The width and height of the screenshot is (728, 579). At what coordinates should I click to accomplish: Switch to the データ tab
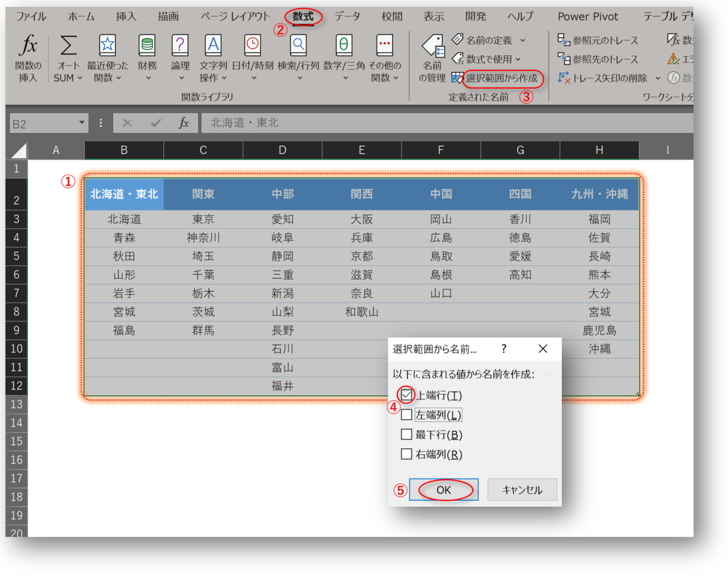pos(347,16)
